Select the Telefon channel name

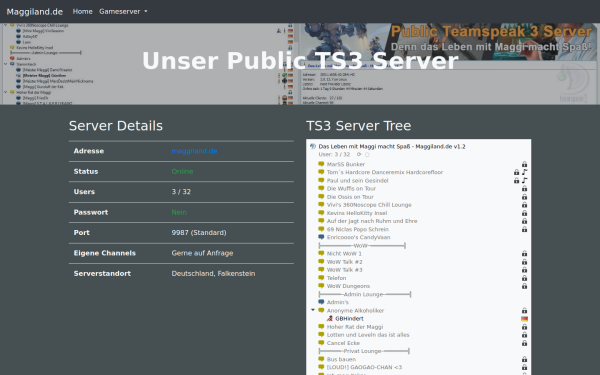click(x=336, y=278)
